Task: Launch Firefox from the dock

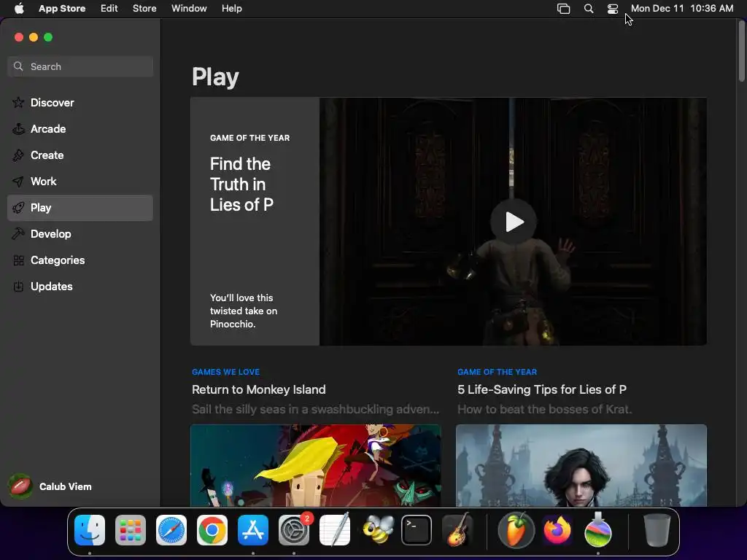Action: point(557,530)
